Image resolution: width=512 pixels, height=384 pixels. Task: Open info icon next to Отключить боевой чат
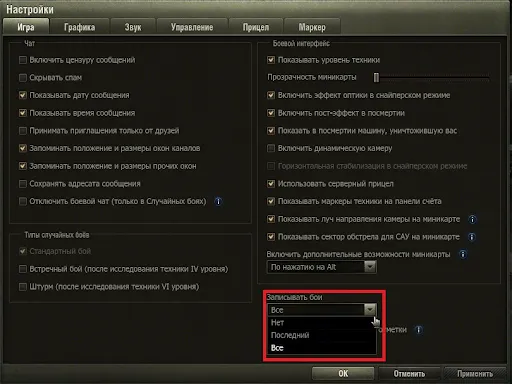218,201
